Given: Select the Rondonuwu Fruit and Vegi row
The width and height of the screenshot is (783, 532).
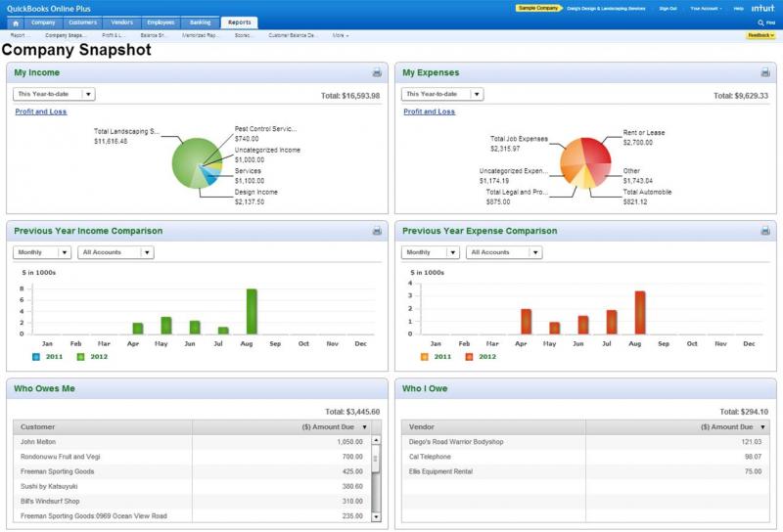Looking at the screenshot, I should [x=193, y=457].
